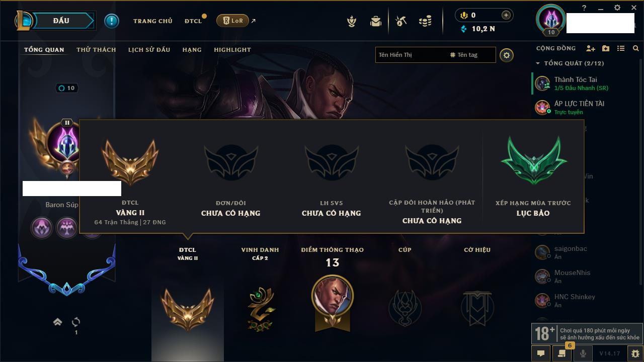The height and width of the screenshot is (362, 644).
Task: Click the plus button to buy RP
Action: 506,15
